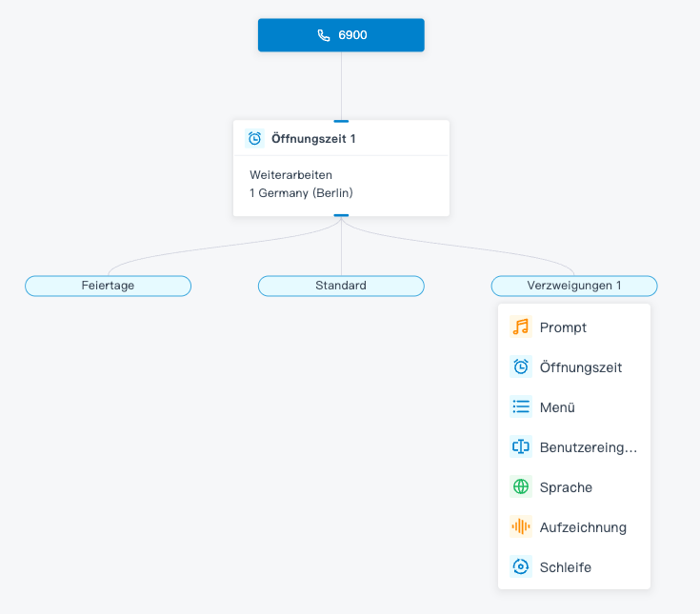Click the clock icon beside Öffnungszeit 1

coord(254,138)
